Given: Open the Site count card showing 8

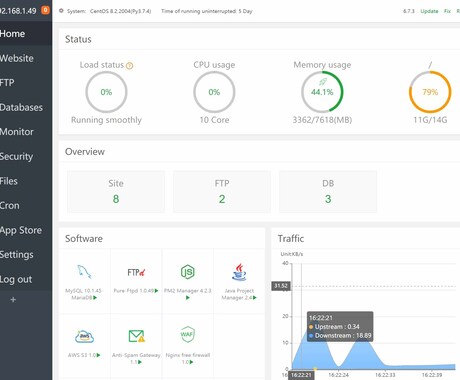Looking at the screenshot, I should (x=116, y=192).
